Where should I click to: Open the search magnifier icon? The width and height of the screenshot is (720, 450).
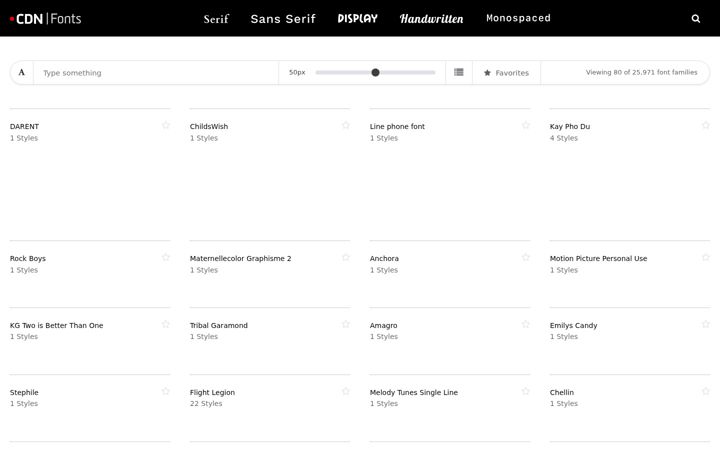click(696, 19)
